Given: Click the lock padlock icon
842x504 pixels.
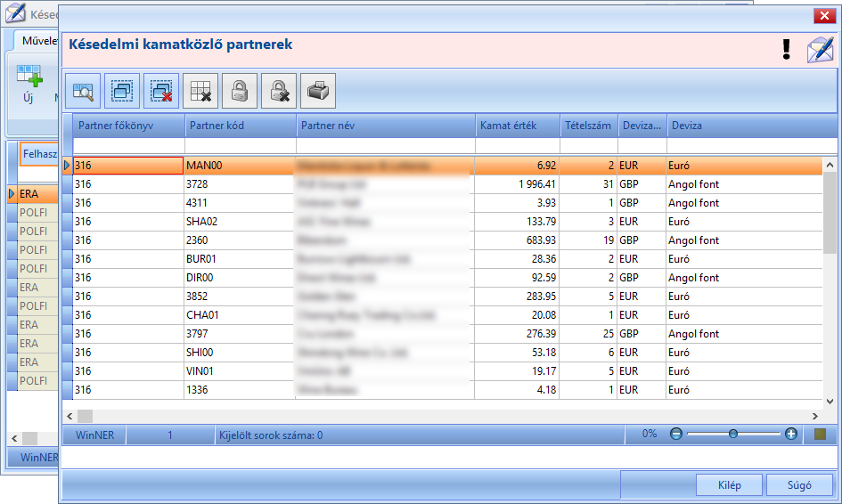Looking at the screenshot, I should (x=240, y=91).
